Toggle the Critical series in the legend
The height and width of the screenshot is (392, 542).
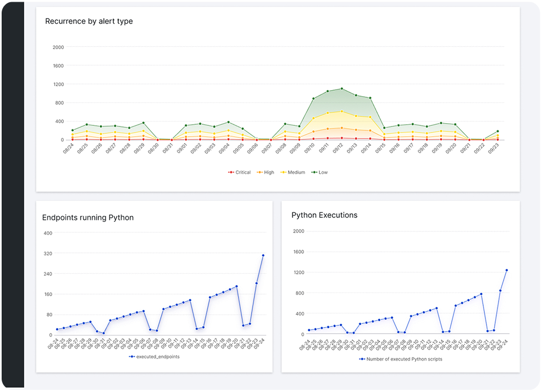239,172
